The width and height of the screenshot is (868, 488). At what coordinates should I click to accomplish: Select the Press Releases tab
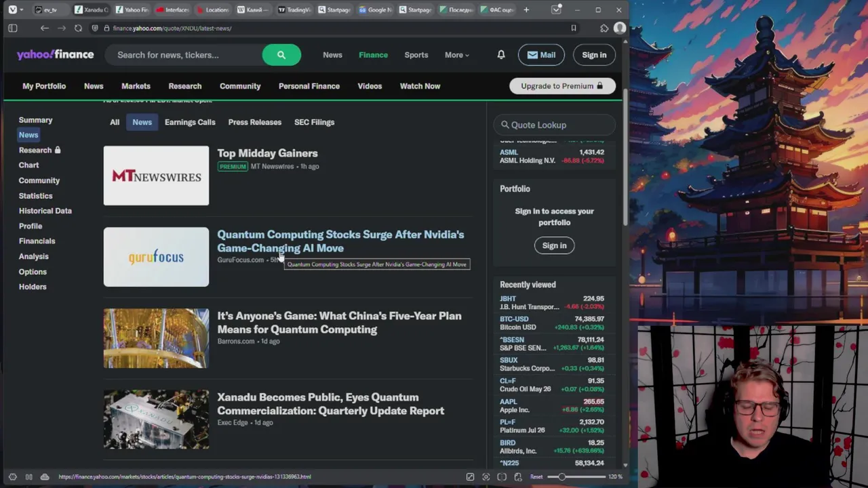click(x=255, y=122)
